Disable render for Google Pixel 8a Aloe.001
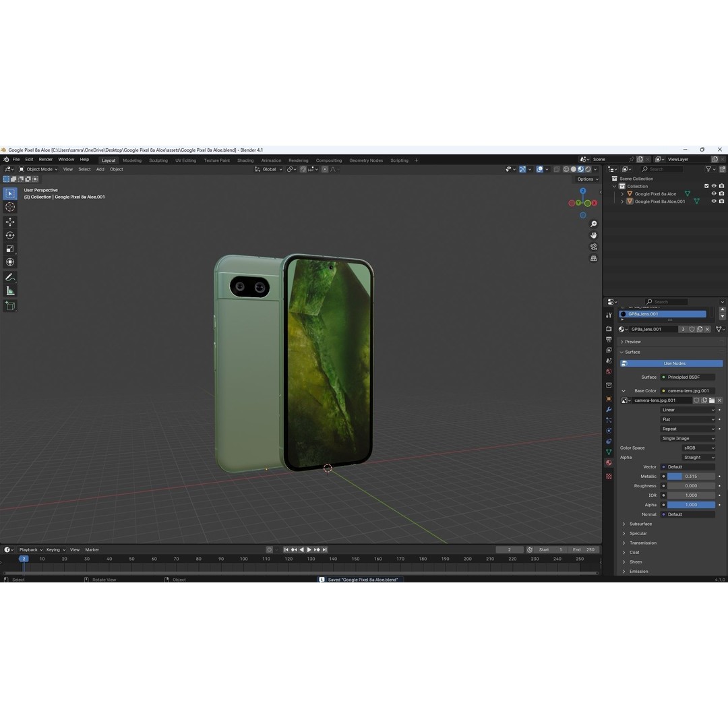Viewport: 728px width, 728px height. click(x=721, y=202)
